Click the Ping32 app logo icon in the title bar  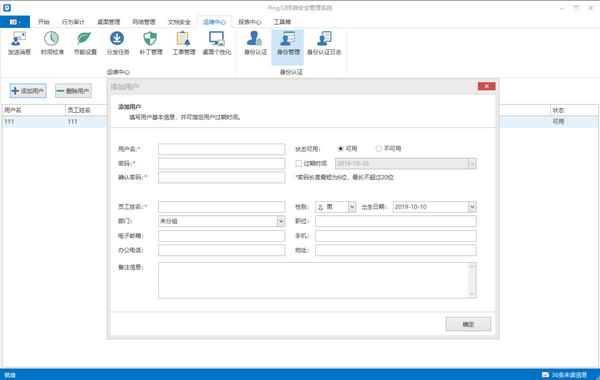tap(7, 8)
